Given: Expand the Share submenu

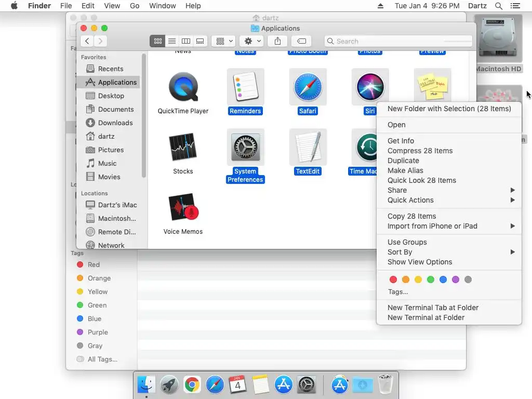Looking at the screenshot, I should point(449,190).
